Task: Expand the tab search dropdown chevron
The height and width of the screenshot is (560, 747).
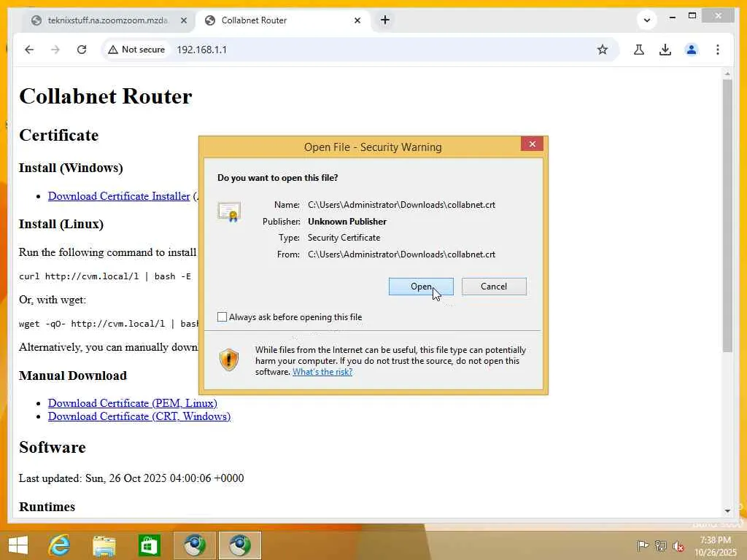Action: 647,20
